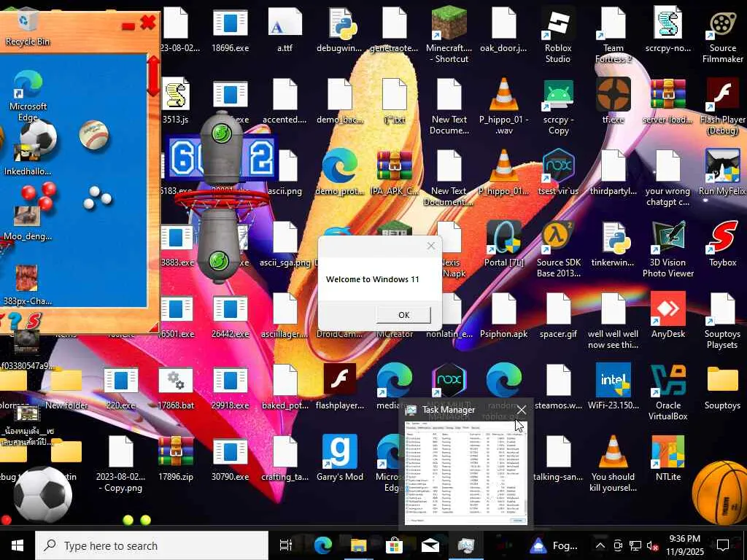Viewport: 747px width, 560px height.
Task: Pick the soccer ball in Toybox panel
Action: [x=39, y=136]
